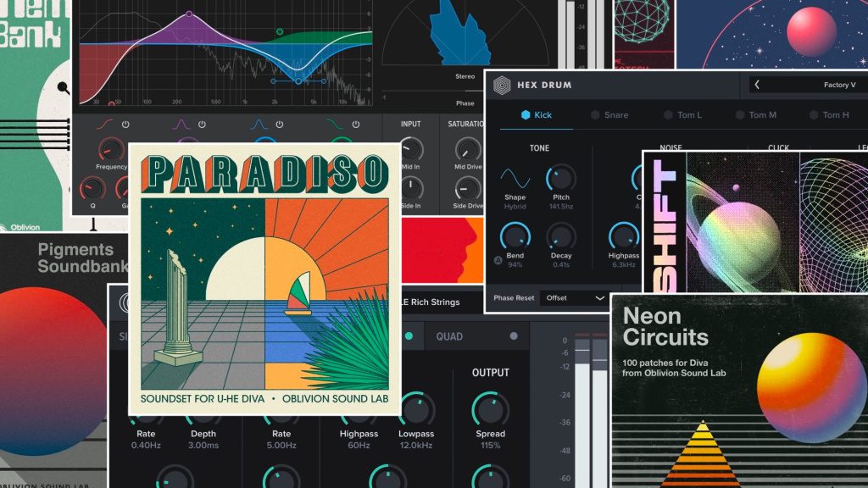Screen dimensions: 868x488
Task: Open the geodesic wireframe sphere cover
Action: [644, 33]
